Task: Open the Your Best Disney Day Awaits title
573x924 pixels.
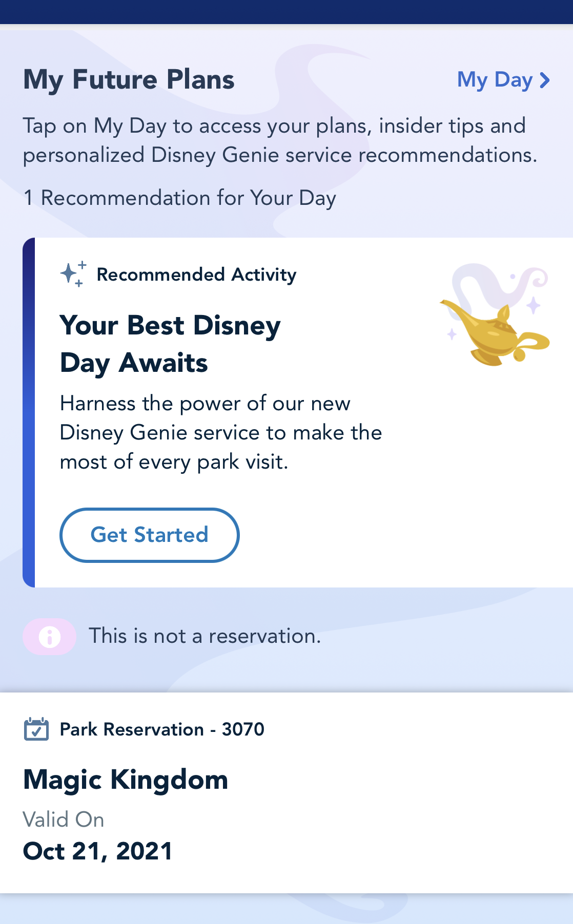Action: [x=170, y=344]
